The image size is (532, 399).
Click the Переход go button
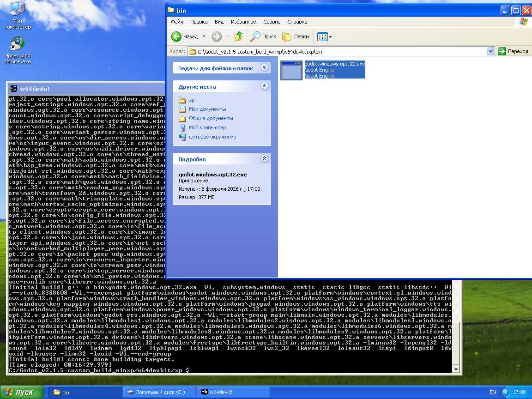pyautogui.click(x=513, y=51)
